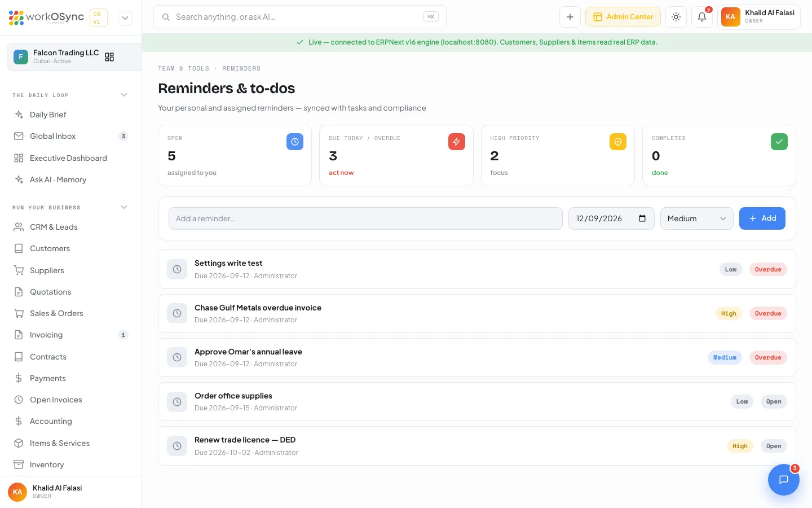Open Khalid Al Falasi profile menu in header
Viewport: 812px width, 508px height.
tap(758, 17)
